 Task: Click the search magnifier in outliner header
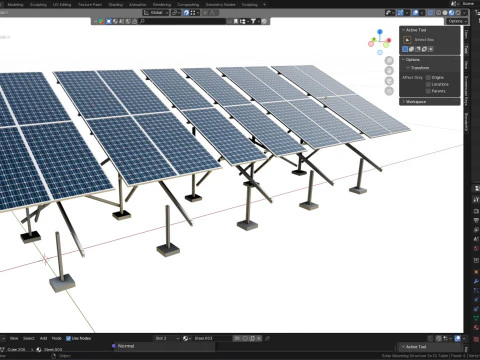tap(142, 21)
